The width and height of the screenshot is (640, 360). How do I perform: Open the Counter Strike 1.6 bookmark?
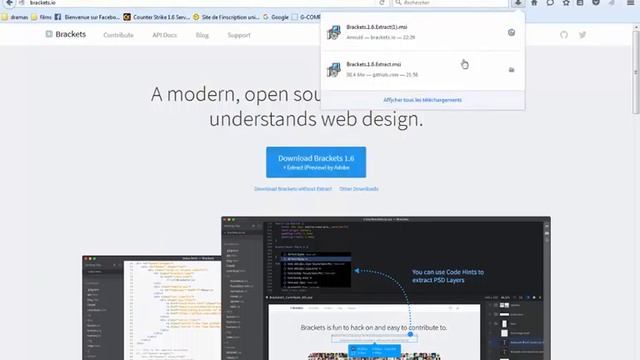point(157,17)
